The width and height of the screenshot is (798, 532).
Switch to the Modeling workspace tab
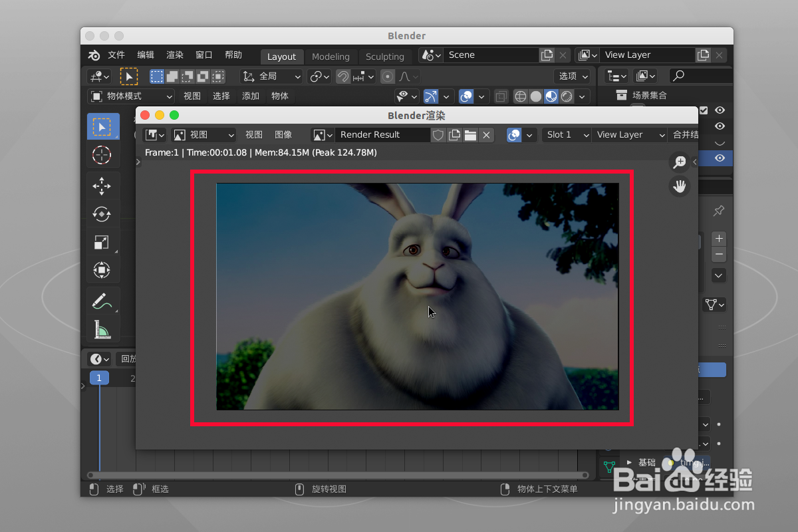(x=331, y=57)
